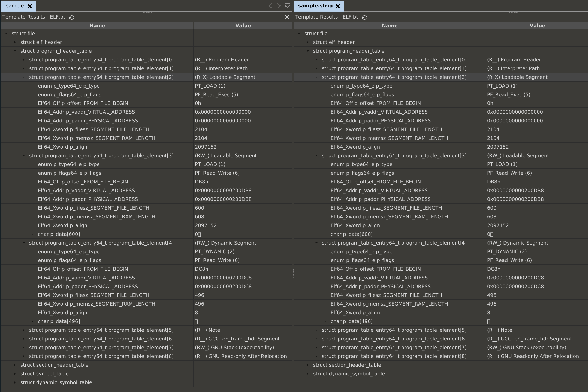Click the right Value column header
The width and height of the screenshot is (588, 392).
coord(537,26)
